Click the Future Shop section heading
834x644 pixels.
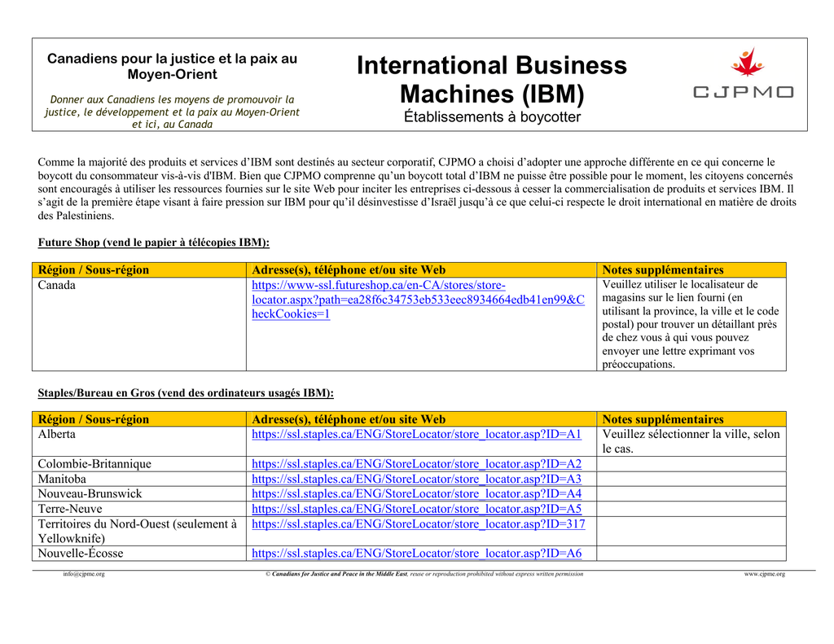[154, 243]
